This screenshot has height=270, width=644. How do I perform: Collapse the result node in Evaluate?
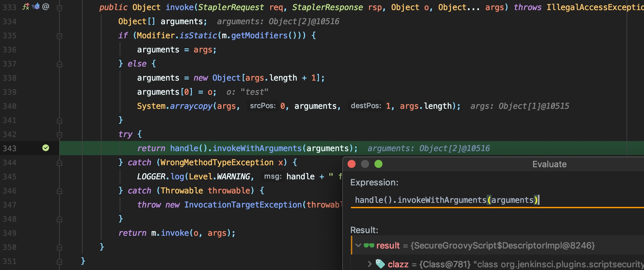point(358,245)
